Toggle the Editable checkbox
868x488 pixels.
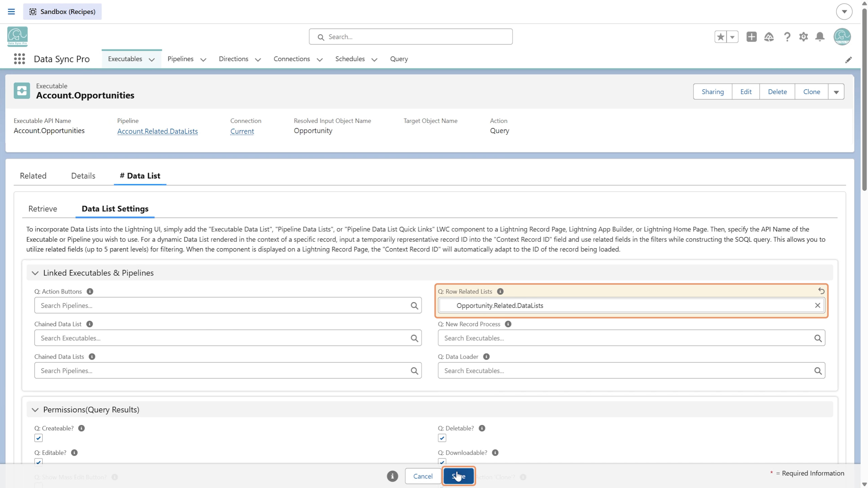(x=38, y=462)
